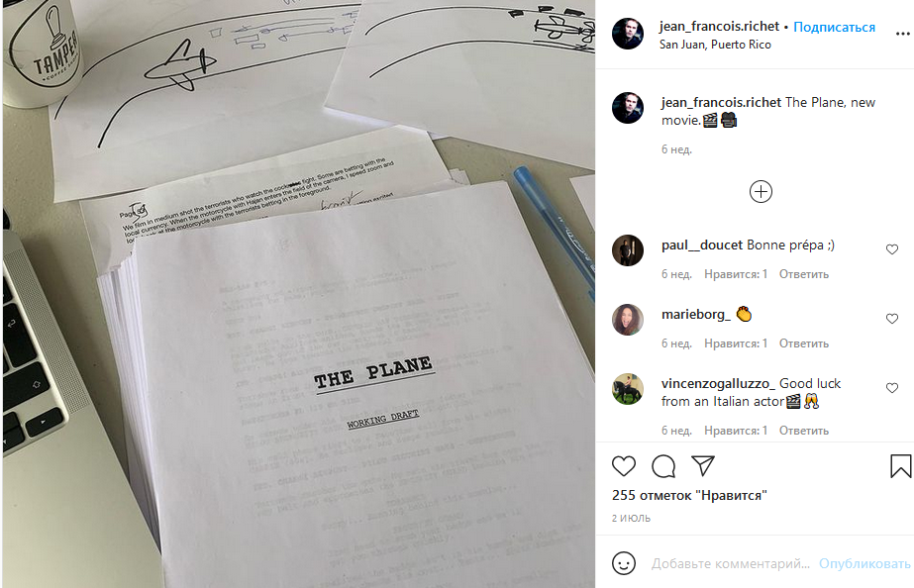The image size is (914, 588).
Task: Click the Подписаться follow link
Action: coord(834,27)
